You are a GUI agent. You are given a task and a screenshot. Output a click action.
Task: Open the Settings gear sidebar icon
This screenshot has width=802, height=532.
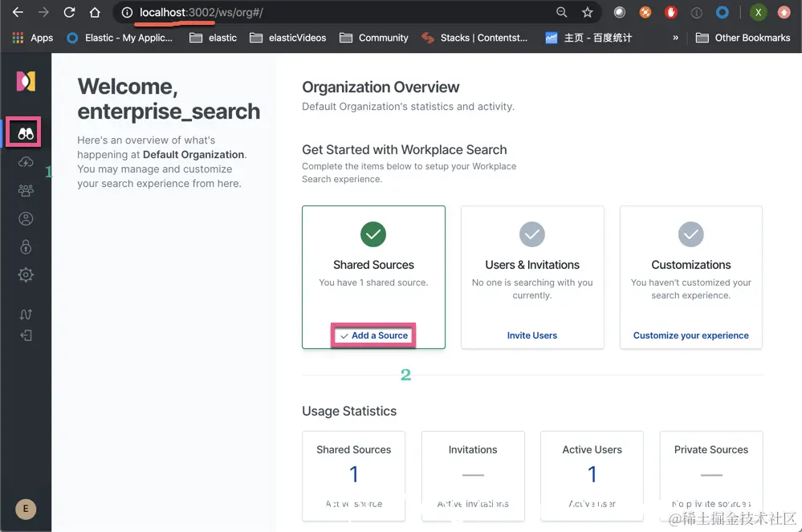(x=26, y=275)
